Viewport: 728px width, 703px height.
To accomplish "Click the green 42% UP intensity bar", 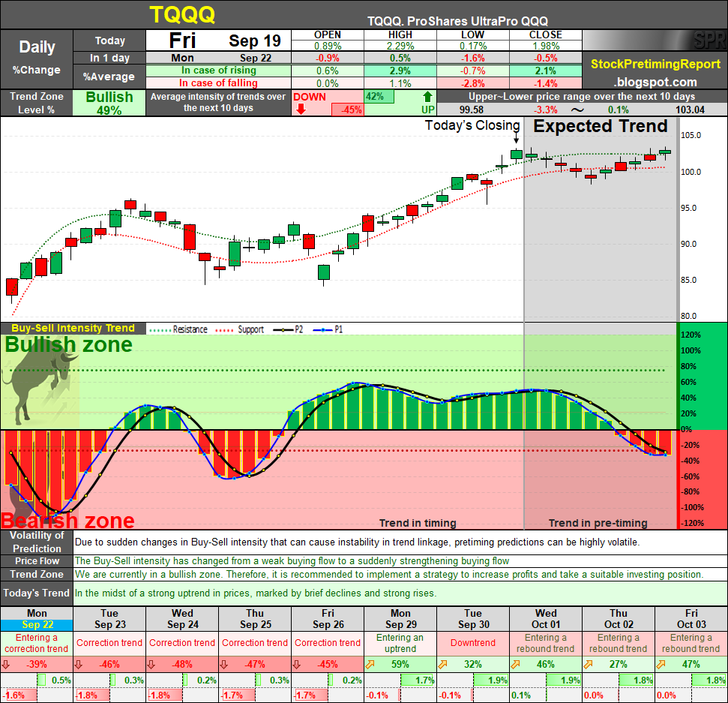I will tap(379, 97).
